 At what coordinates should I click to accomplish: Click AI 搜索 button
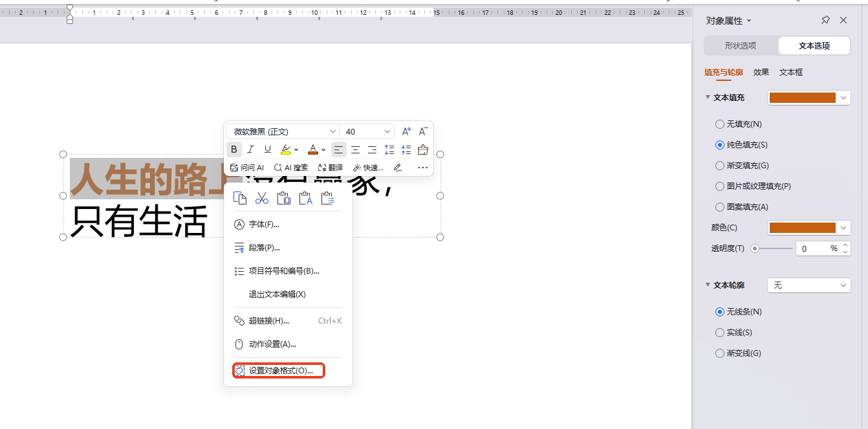[x=290, y=168]
